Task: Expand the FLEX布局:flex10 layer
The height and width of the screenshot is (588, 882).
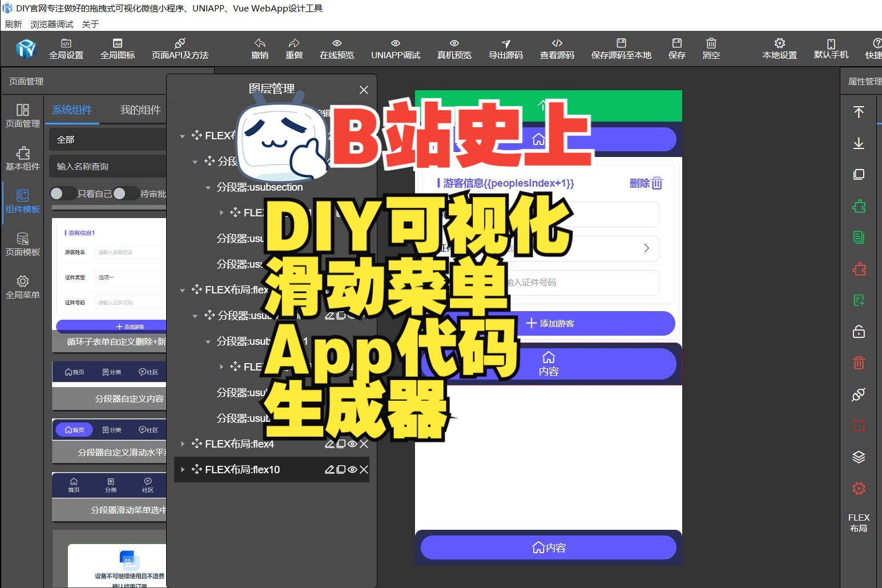Action: [x=182, y=470]
